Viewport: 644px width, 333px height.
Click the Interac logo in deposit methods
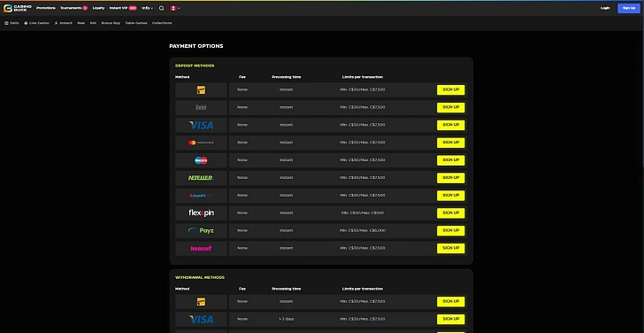[x=201, y=90]
